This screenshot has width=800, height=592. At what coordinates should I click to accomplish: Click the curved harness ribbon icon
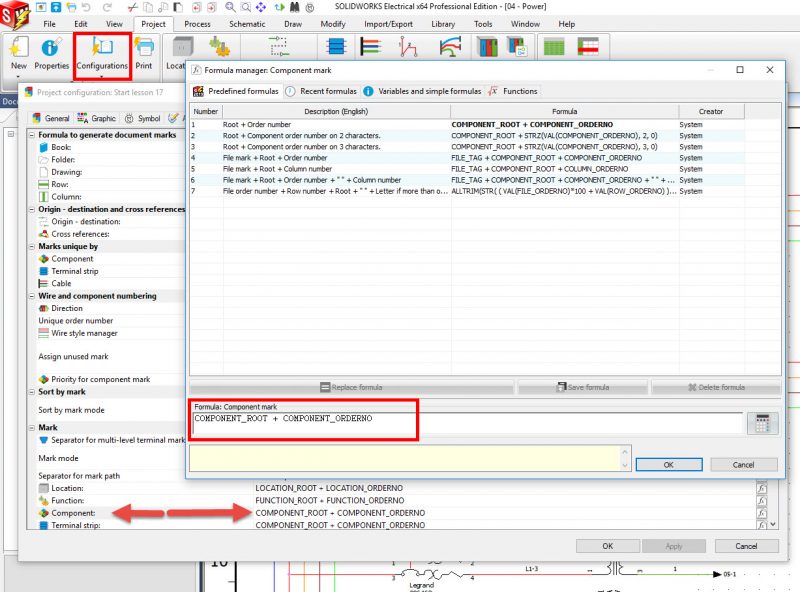tap(450, 47)
